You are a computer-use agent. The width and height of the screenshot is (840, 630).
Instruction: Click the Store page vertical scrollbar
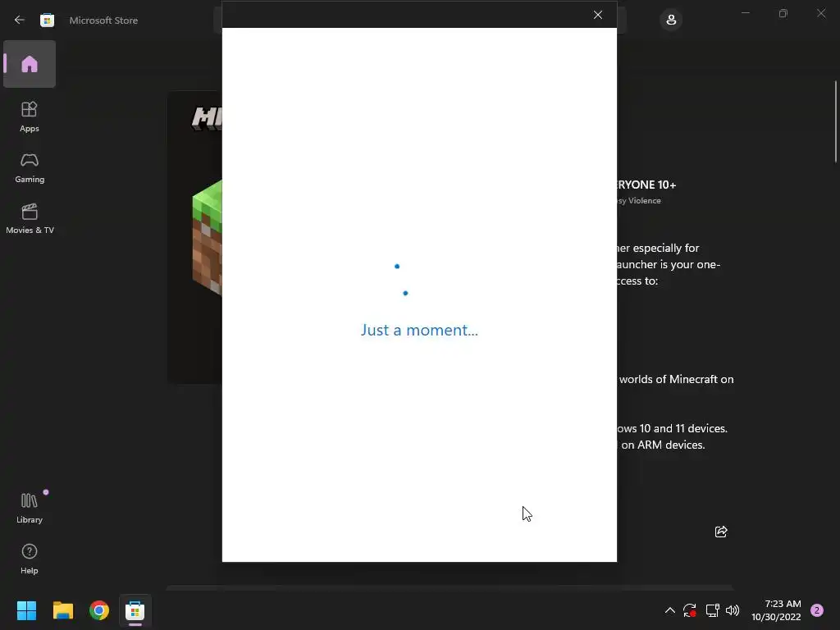coord(836,121)
